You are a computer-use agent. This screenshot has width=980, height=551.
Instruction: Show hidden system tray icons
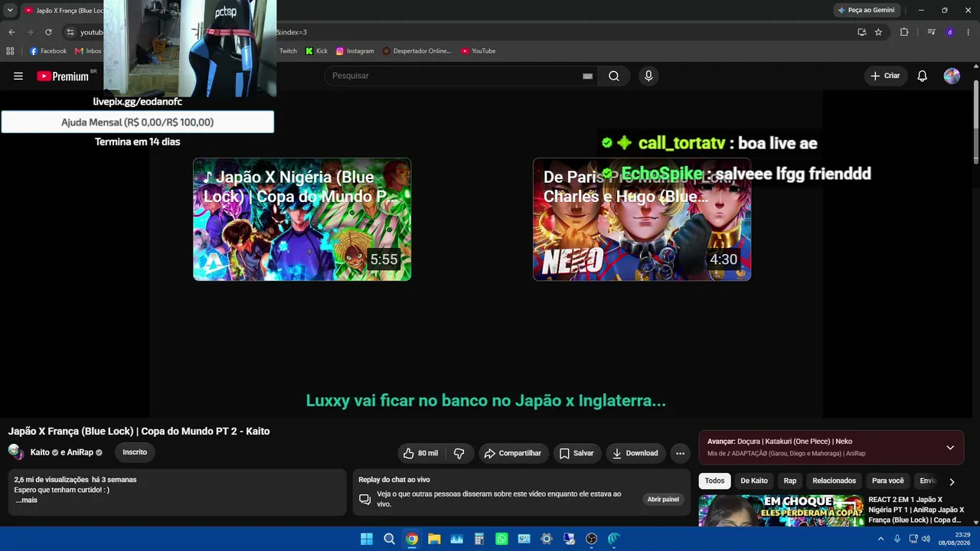coord(880,539)
